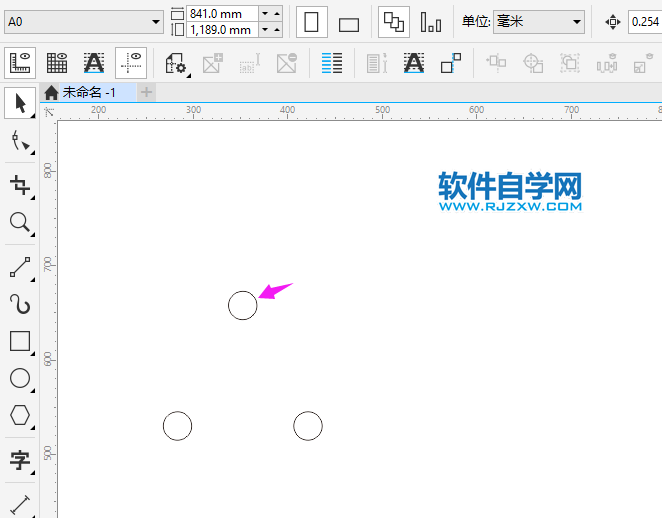This screenshot has height=518, width=662.
Task: Open the A0 page size dropdown
Action: click(156, 22)
